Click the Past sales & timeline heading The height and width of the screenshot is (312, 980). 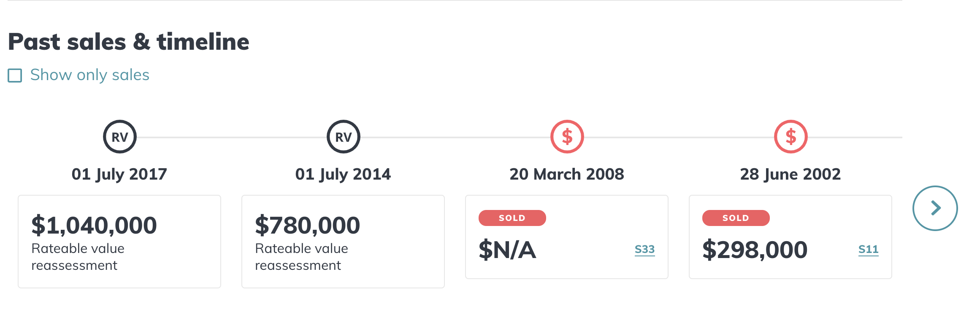coord(129,42)
